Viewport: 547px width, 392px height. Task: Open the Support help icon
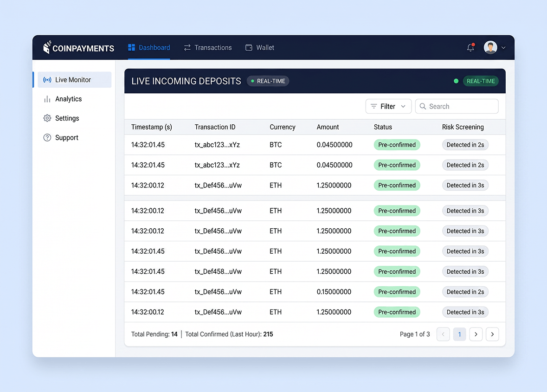(47, 138)
